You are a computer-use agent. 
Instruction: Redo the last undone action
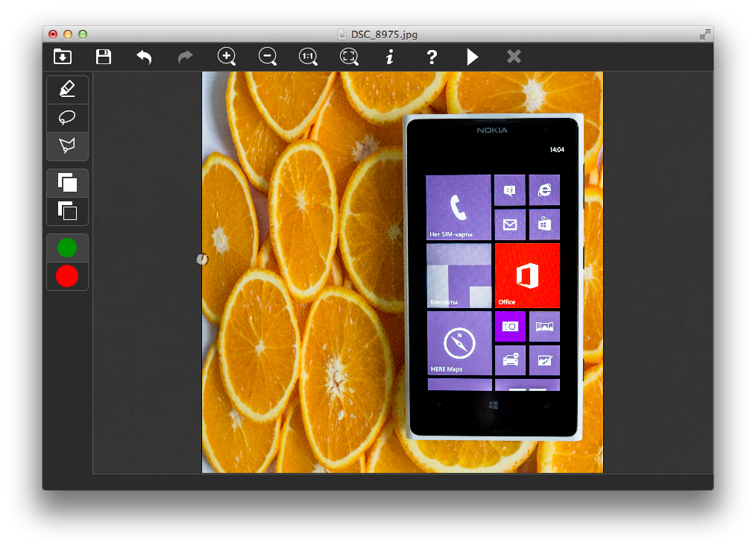tap(185, 57)
